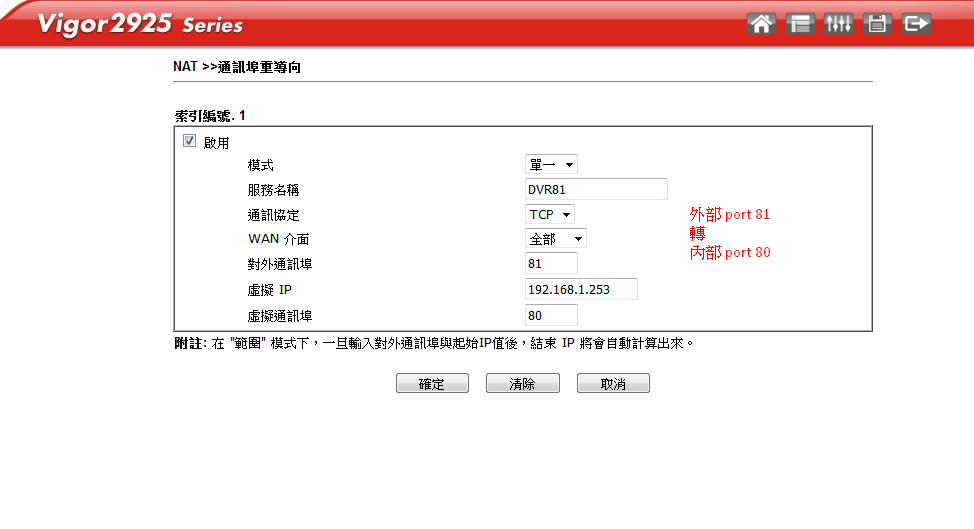Click the 虛擬 IP address field
Viewport: 974px width, 529px height.
pyautogui.click(x=581, y=289)
